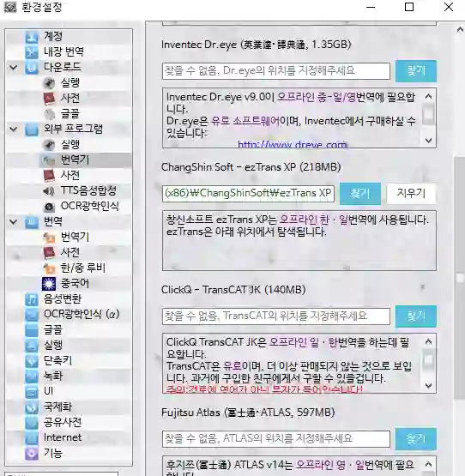Collapse the 외부 프로그램 tree section
The height and width of the screenshot is (476, 465).
(x=14, y=130)
